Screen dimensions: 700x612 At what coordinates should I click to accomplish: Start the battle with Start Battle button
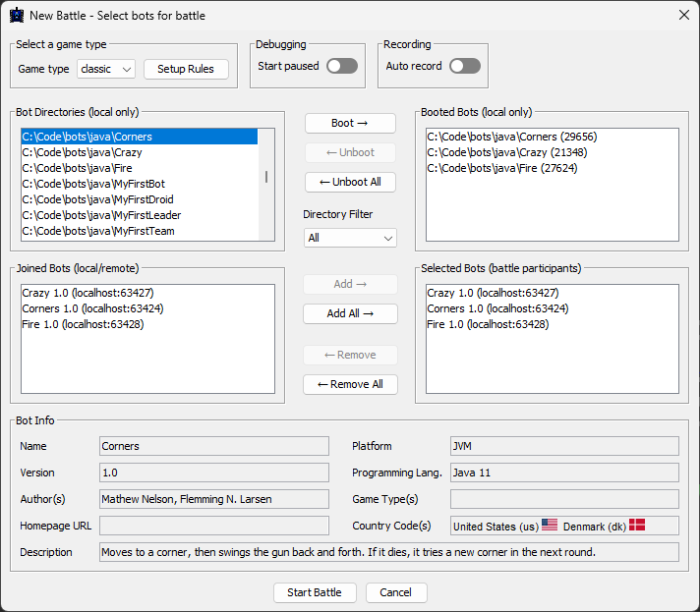click(x=314, y=592)
